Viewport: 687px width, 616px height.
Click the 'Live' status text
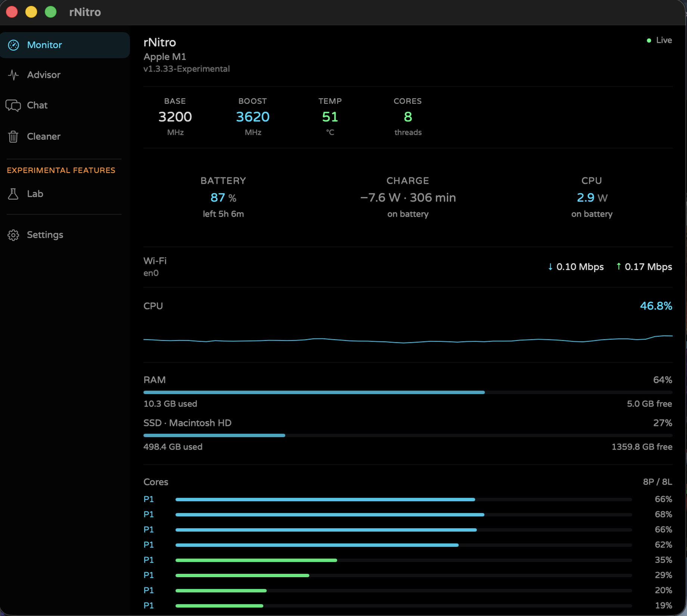(x=664, y=40)
